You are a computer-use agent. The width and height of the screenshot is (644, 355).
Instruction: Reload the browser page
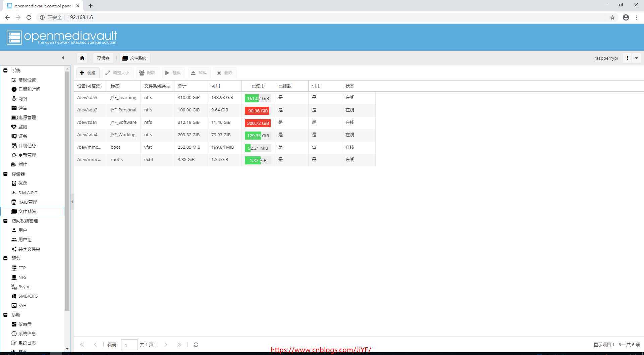click(x=29, y=17)
